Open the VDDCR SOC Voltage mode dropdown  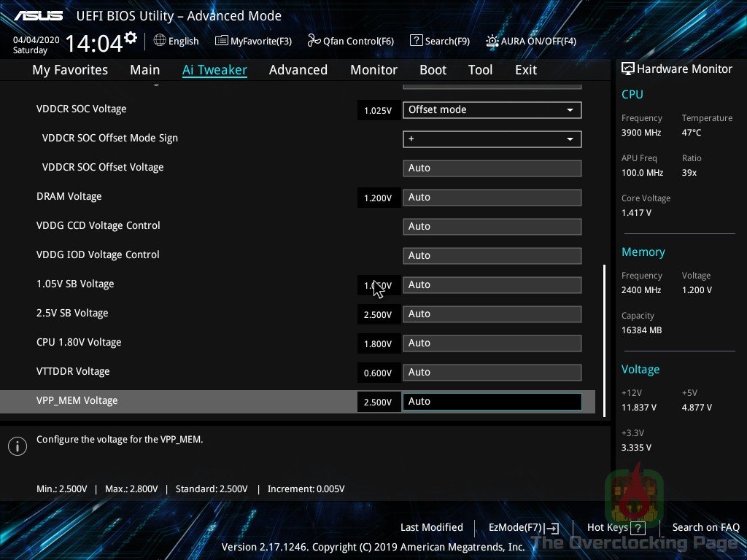[492, 109]
